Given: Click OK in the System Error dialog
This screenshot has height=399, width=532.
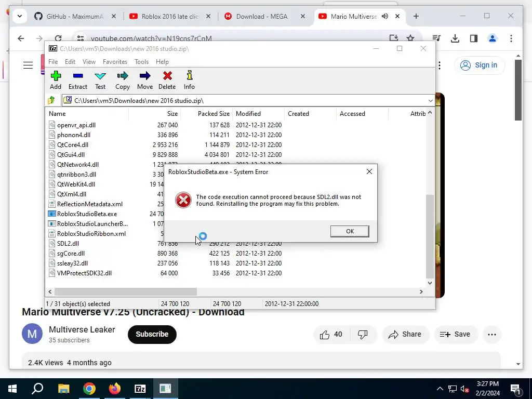Looking at the screenshot, I should tap(350, 231).
